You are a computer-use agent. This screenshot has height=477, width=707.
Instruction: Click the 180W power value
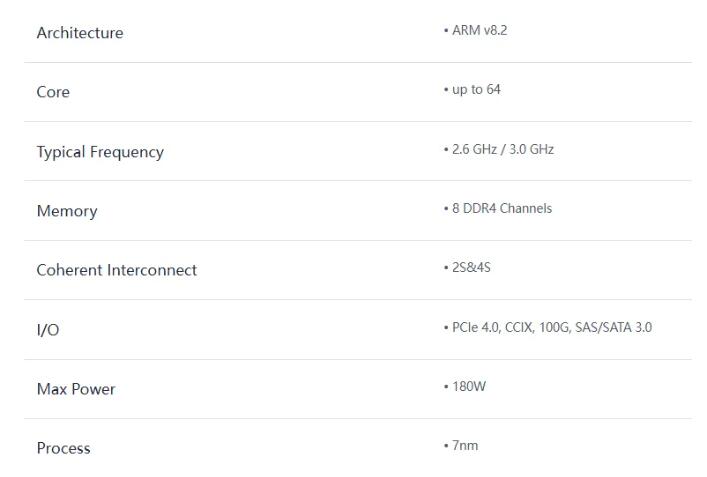(469, 386)
